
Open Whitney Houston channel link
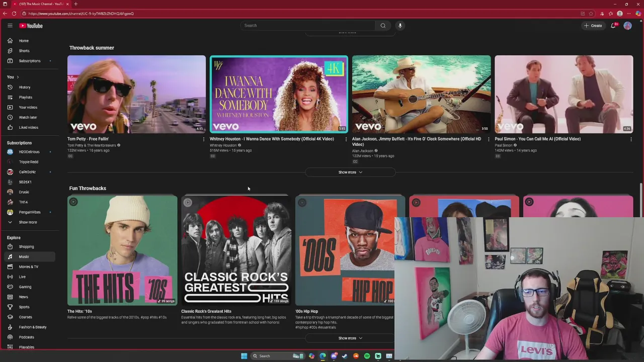tap(223, 145)
